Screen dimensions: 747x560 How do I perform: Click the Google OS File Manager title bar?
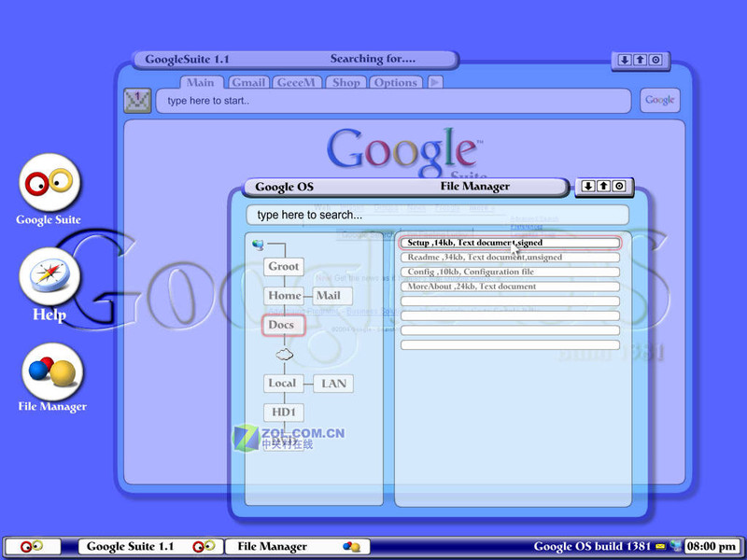point(406,187)
